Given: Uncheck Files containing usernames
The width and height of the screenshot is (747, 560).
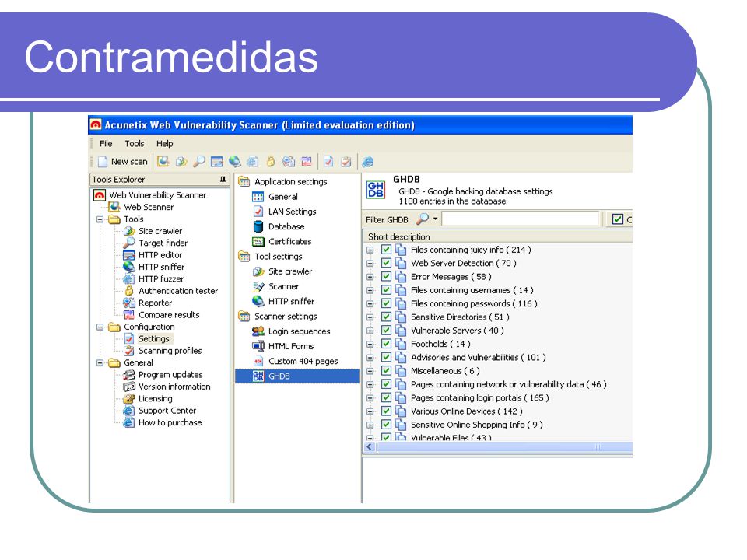Looking at the screenshot, I should tap(387, 290).
